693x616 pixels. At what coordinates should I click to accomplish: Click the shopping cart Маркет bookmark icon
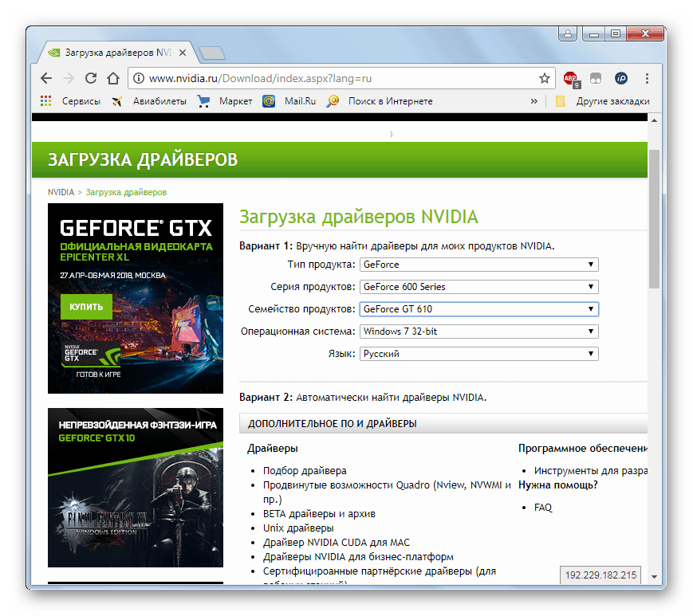pos(203,101)
